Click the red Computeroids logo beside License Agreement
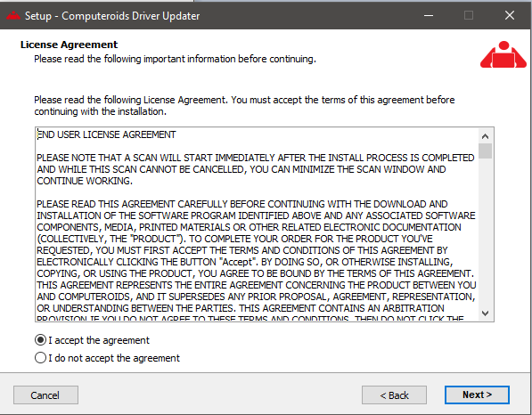532x415 pixels. (503, 54)
